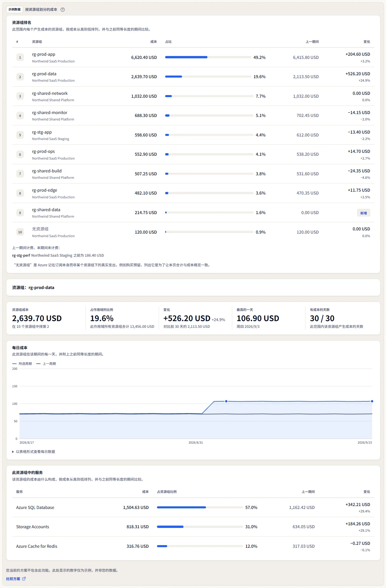This screenshot has width=386, height=588.
Task: Select the rg-prod-data resource group
Action: click(193, 77)
